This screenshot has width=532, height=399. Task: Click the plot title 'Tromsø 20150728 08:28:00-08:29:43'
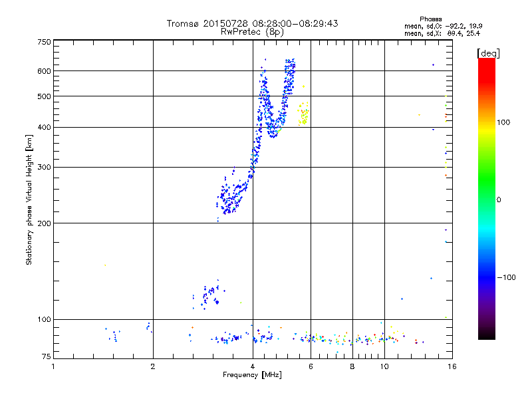tap(252, 23)
